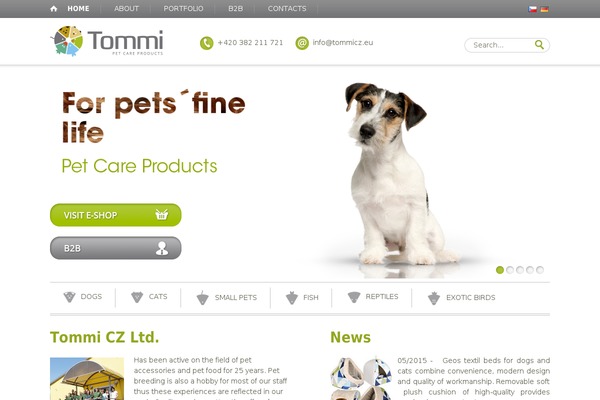Select the first green slider dot

point(500,270)
